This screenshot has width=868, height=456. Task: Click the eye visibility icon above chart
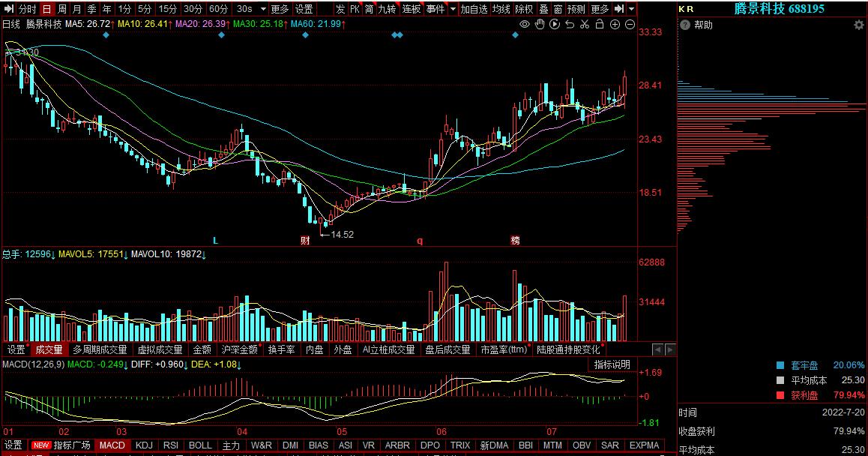524,25
